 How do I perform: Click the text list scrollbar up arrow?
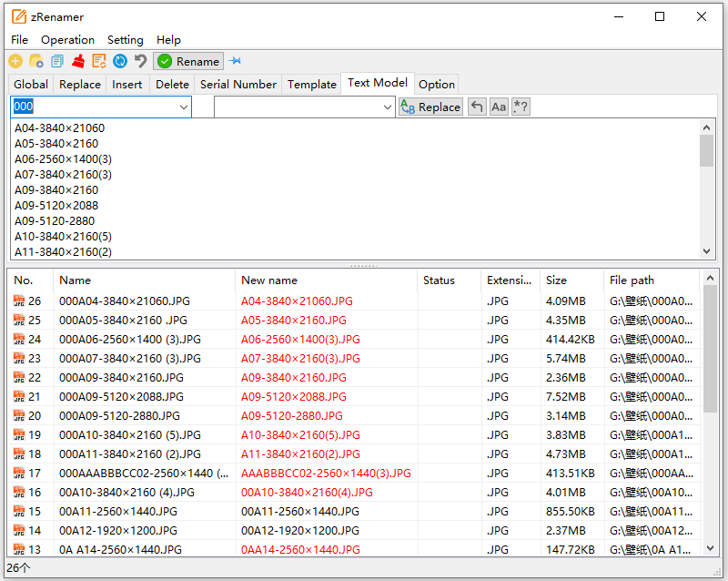[x=707, y=127]
